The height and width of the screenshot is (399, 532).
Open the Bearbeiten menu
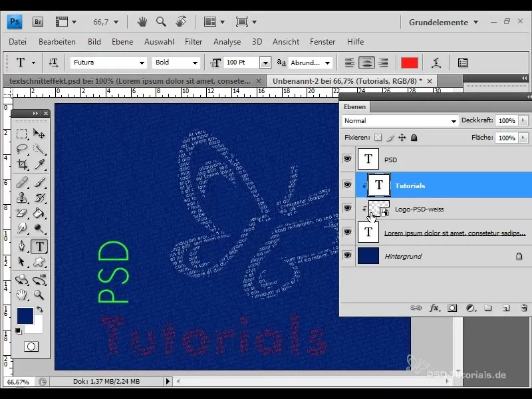click(x=57, y=42)
